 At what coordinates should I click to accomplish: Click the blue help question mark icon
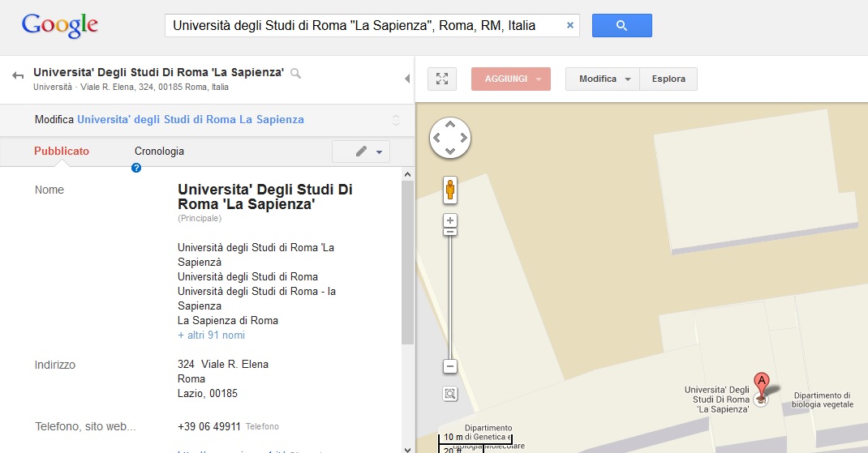pyautogui.click(x=136, y=168)
